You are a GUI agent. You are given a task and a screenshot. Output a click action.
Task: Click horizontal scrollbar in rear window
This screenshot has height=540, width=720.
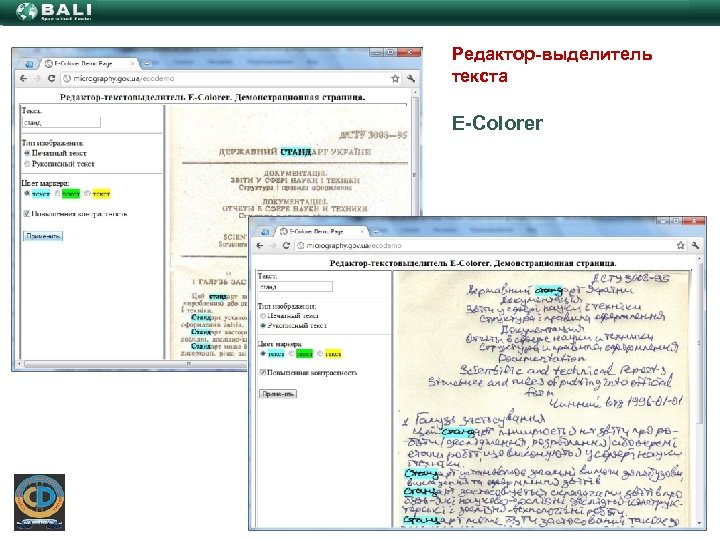coord(133,364)
